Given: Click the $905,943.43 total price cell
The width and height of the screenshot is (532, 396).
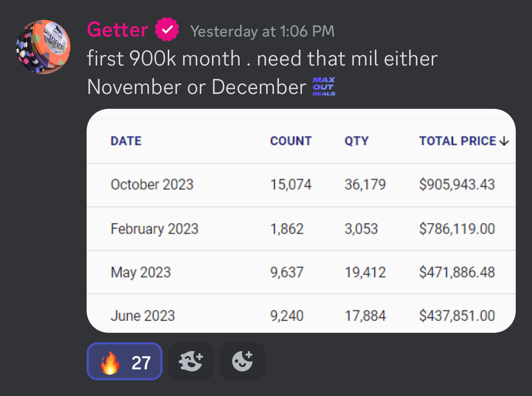Looking at the screenshot, I should tap(457, 185).
